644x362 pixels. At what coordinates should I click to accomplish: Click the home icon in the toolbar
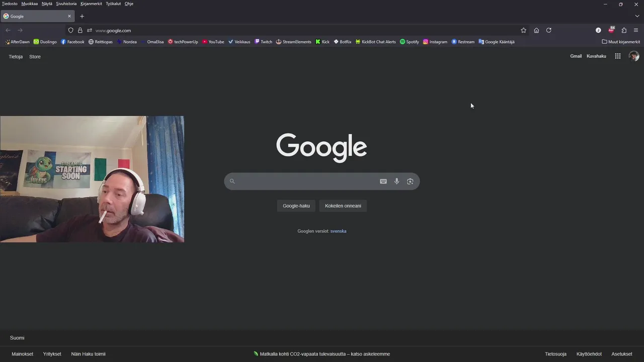pyautogui.click(x=536, y=30)
